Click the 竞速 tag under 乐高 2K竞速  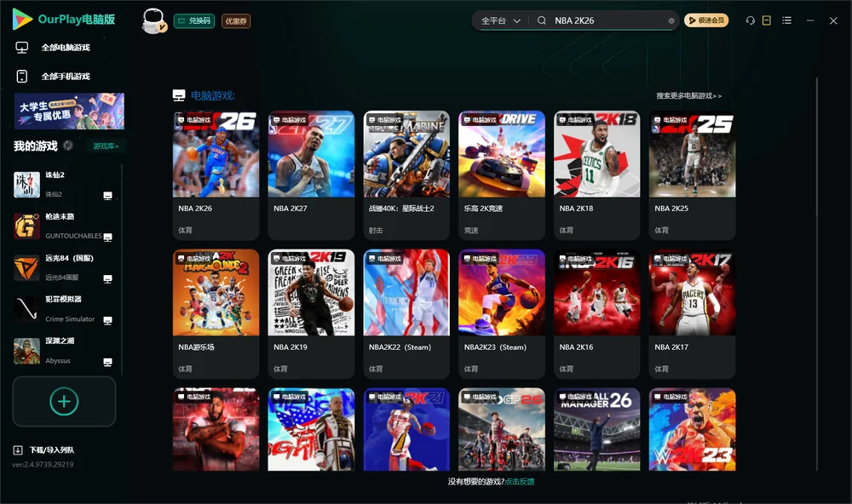[471, 230]
